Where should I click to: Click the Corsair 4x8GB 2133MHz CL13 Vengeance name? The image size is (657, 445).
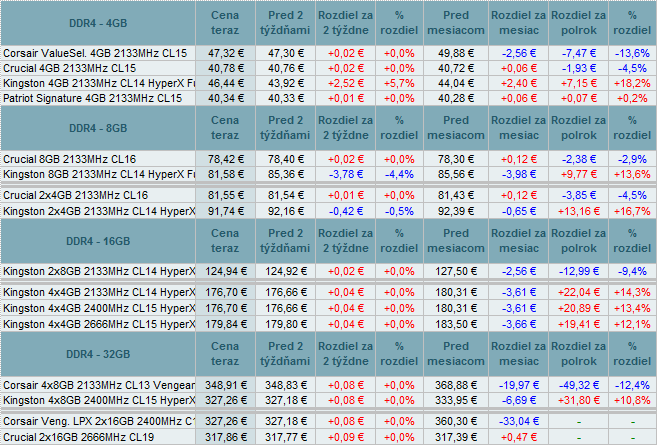coord(99,385)
